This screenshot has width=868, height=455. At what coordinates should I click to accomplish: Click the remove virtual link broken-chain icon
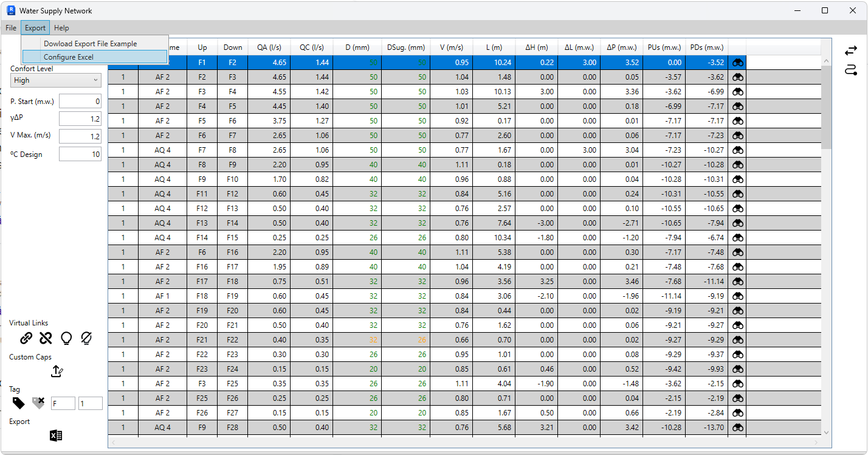point(46,338)
